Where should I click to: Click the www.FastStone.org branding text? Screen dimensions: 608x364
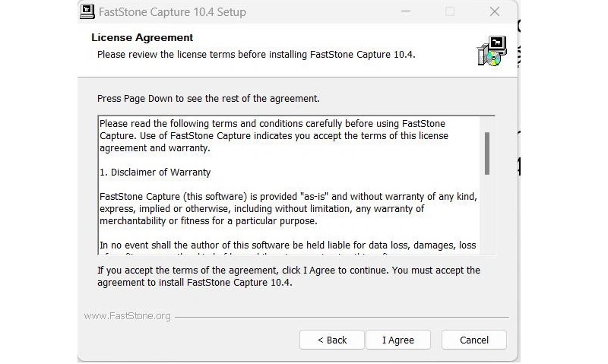tap(127, 316)
